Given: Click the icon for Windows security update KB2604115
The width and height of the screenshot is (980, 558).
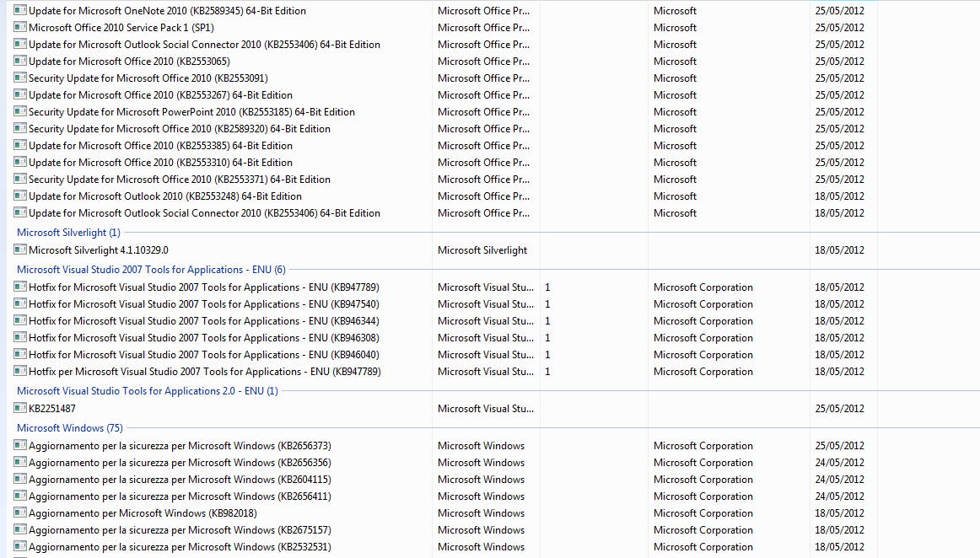Looking at the screenshot, I should tap(20, 479).
